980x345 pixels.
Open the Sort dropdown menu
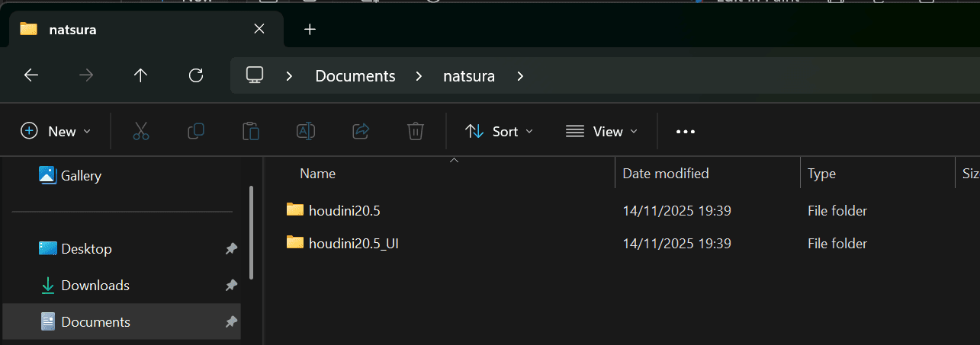tap(500, 131)
